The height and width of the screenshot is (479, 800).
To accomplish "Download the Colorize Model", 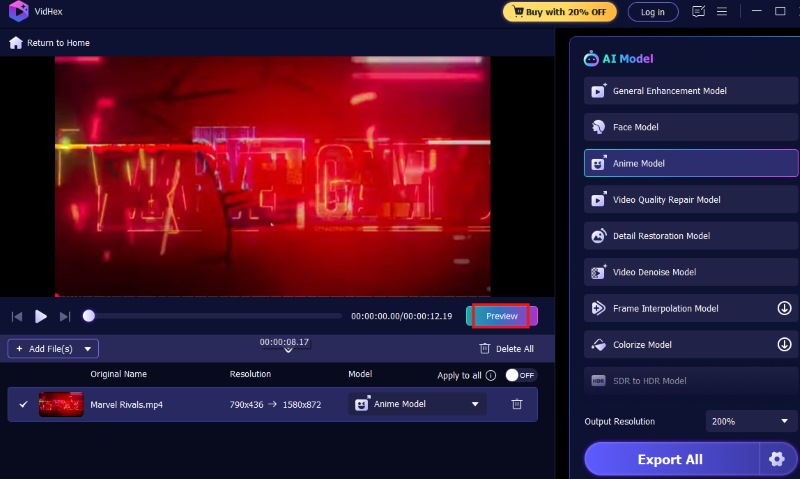I will 784,345.
